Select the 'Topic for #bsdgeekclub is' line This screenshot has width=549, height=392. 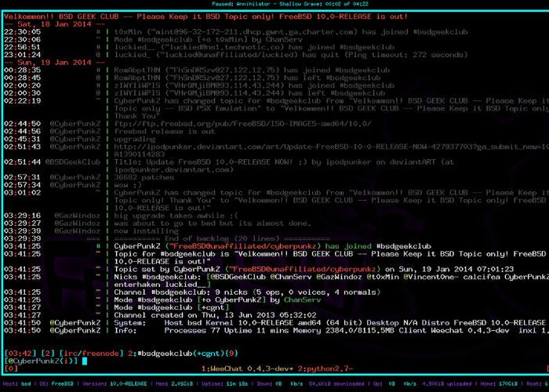(331, 258)
